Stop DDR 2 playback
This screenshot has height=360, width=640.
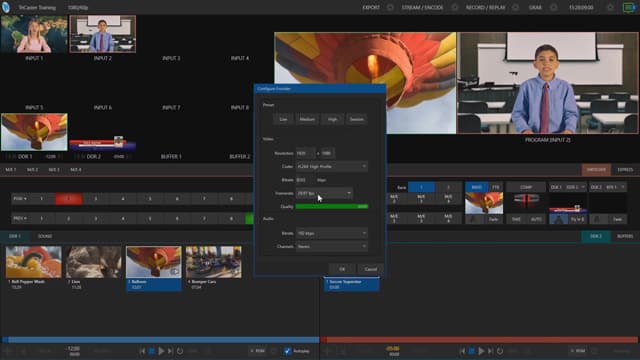[472, 351]
